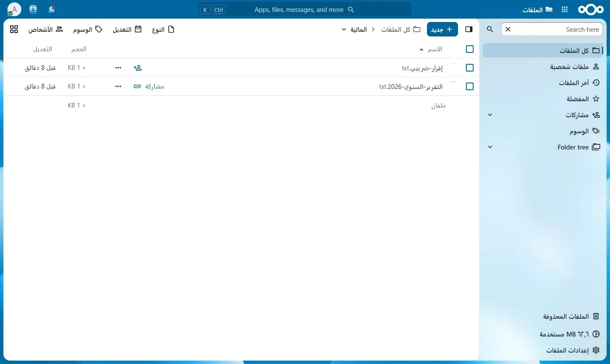Open the الأشخاص people filter
The image size is (610, 364).
click(46, 29)
